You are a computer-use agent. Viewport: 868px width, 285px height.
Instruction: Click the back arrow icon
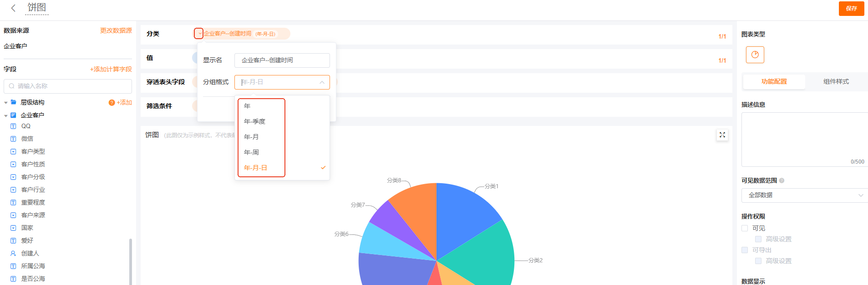click(x=13, y=8)
